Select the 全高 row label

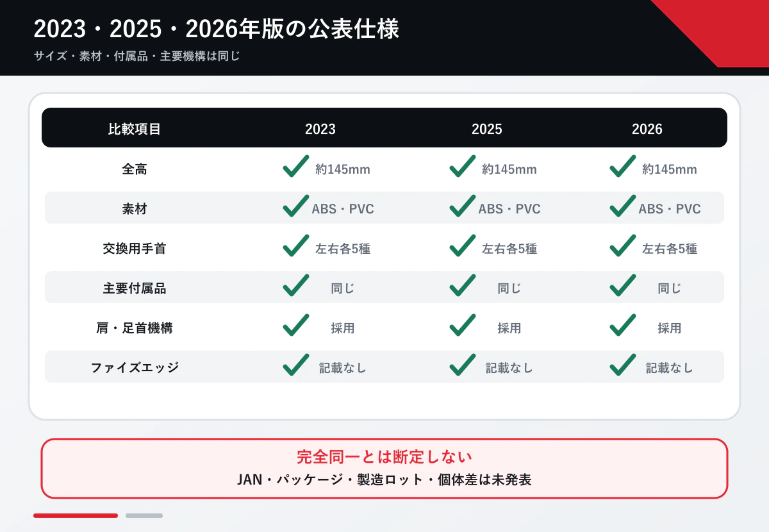tap(135, 169)
